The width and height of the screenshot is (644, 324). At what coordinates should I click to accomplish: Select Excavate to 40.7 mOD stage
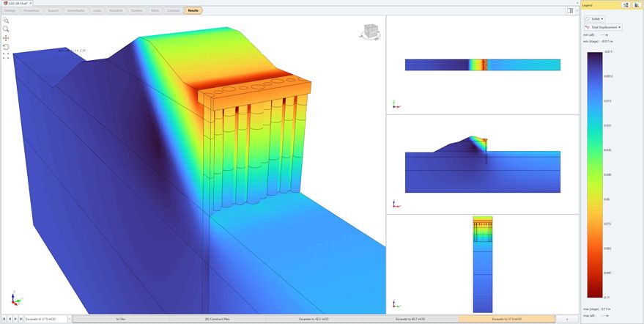[411, 320]
